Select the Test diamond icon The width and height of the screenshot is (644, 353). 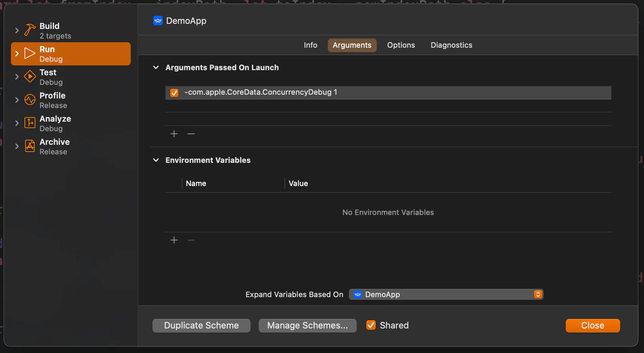click(x=30, y=77)
